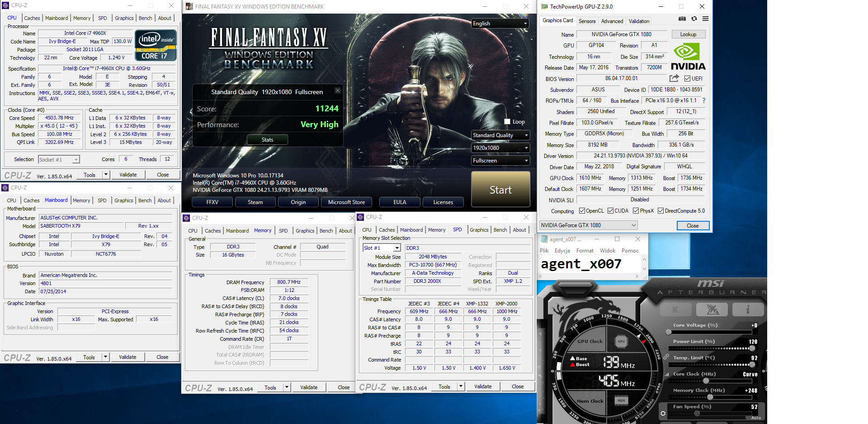Screen dimensions: 868x424
Task: Dismiss the benchmark result panel with X
Action: click(337, 91)
